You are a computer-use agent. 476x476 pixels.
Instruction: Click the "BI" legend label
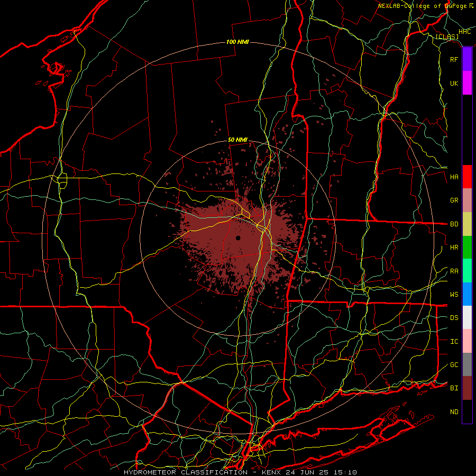tap(454, 388)
